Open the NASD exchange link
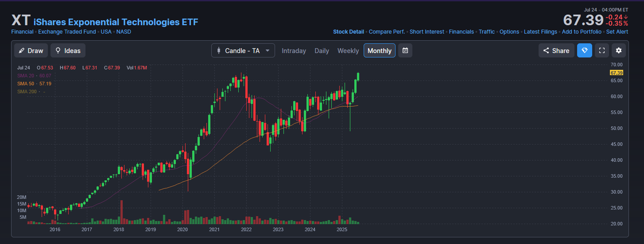Image resolution: width=644 pixels, height=244 pixels. (124, 32)
